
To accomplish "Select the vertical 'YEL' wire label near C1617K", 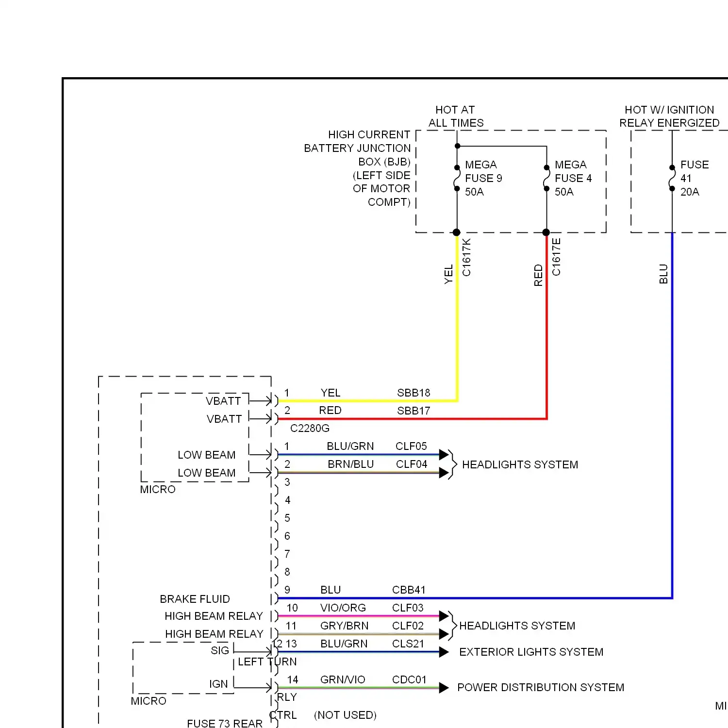I will 448,274.
